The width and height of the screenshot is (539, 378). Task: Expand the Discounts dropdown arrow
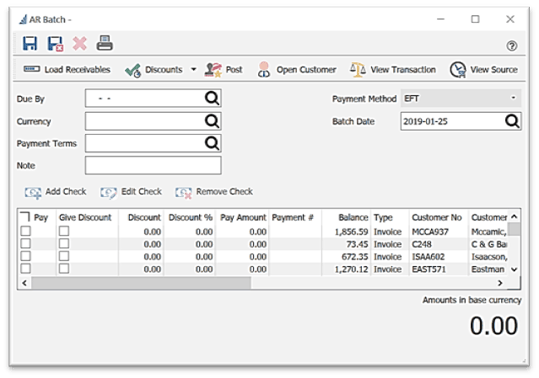[x=194, y=69]
